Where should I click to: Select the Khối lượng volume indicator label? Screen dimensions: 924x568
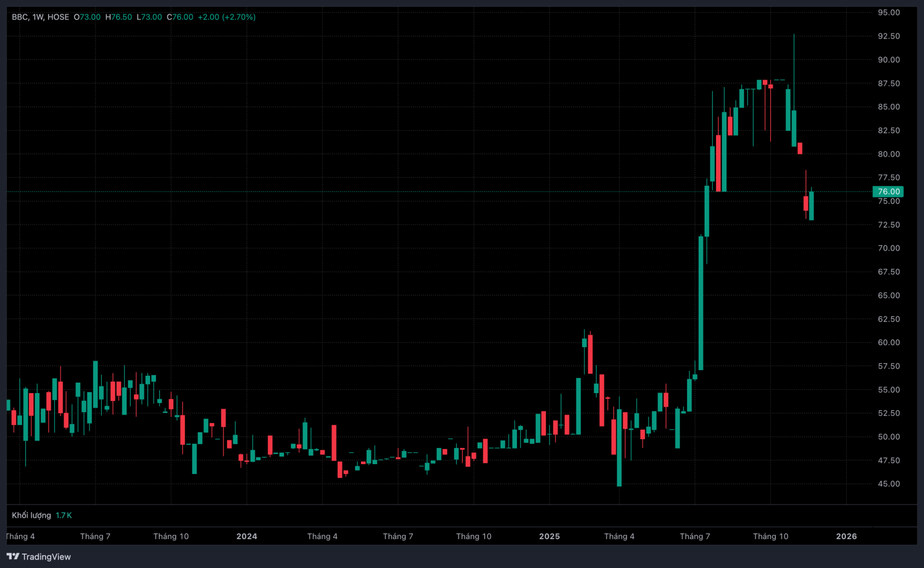pos(31,515)
